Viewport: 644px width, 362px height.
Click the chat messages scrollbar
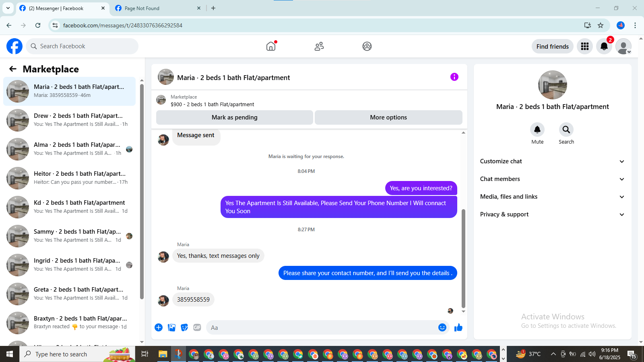463,258
